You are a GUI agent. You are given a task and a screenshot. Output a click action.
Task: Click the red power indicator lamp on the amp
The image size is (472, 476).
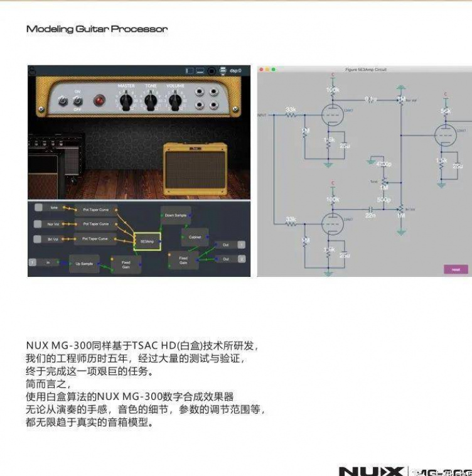(99, 100)
